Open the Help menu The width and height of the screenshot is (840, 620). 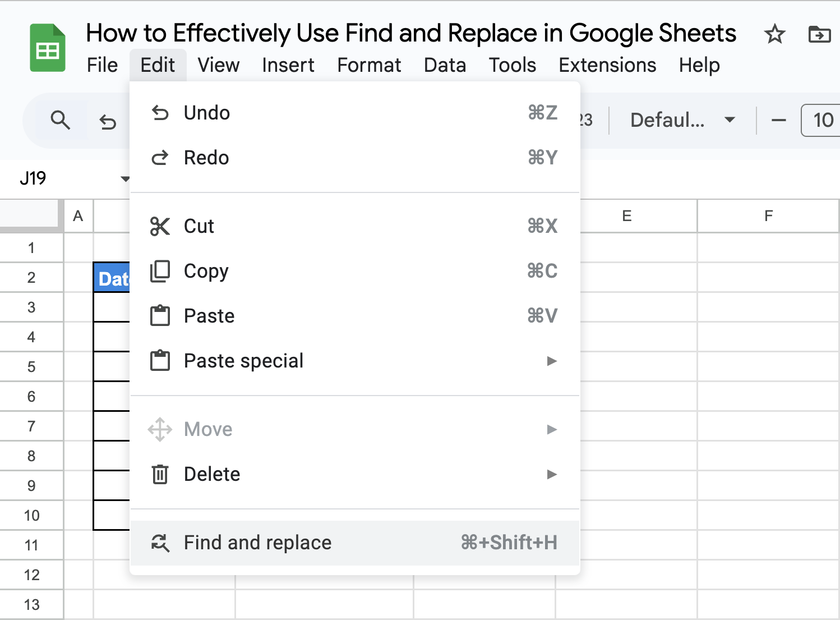pyautogui.click(x=699, y=65)
